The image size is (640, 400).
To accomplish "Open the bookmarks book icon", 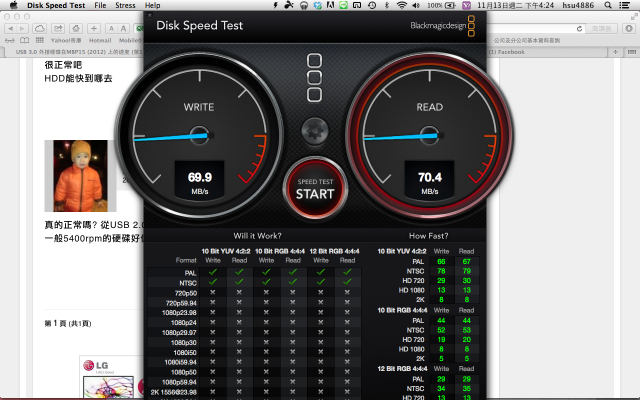I will (x=24, y=40).
